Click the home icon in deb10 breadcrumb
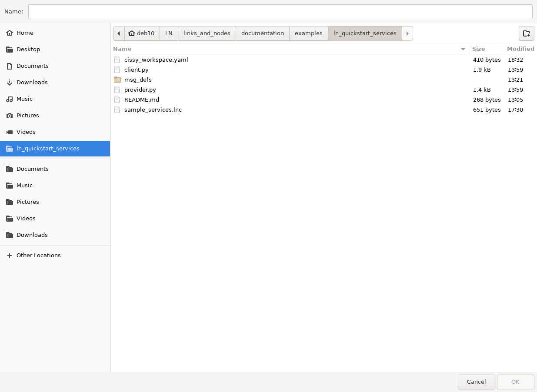 tap(132, 33)
